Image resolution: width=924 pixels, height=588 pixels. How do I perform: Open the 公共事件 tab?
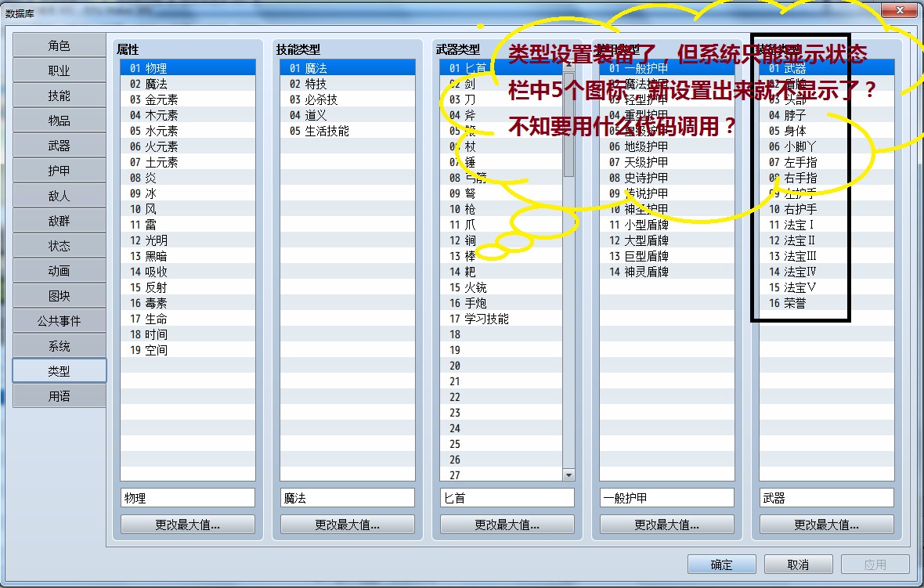[x=59, y=321]
